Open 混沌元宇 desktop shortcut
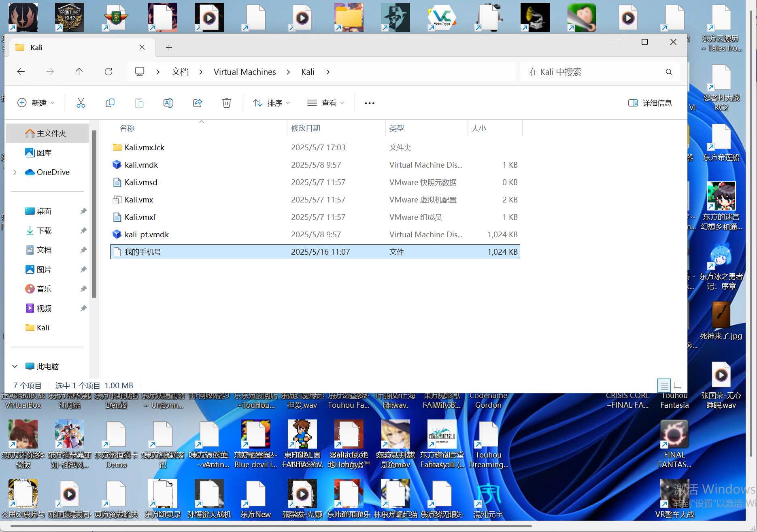This screenshot has height=532, width=757. pyautogui.click(x=489, y=499)
